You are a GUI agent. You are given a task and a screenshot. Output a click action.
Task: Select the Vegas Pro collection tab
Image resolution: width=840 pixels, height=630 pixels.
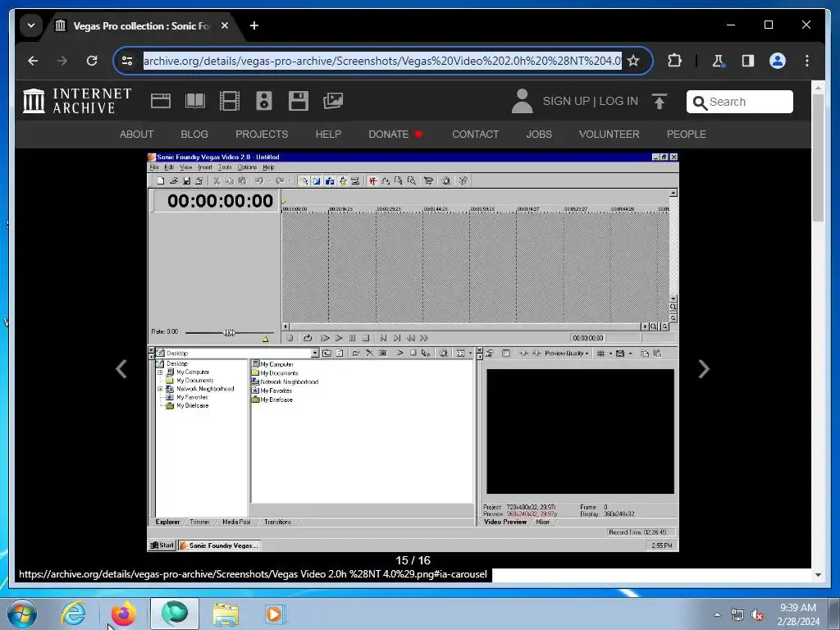tap(140, 25)
